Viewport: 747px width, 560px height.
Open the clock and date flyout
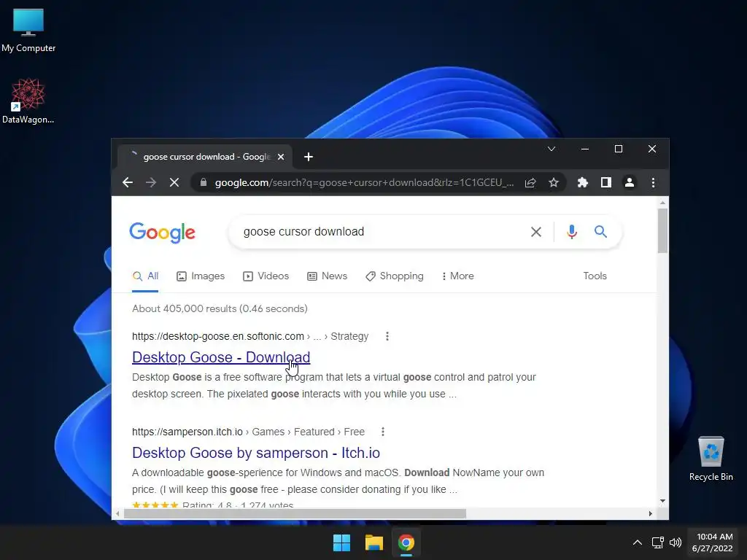[x=713, y=542]
